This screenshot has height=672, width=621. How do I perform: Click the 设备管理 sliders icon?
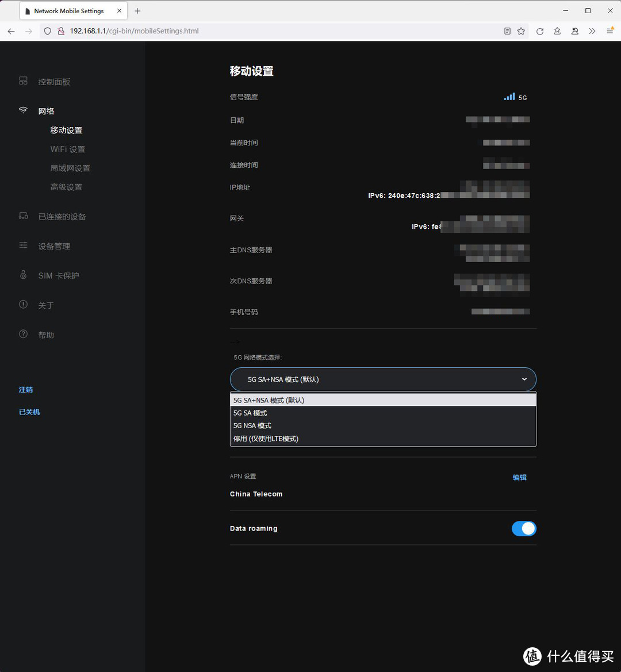pyautogui.click(x=23, y=245)
